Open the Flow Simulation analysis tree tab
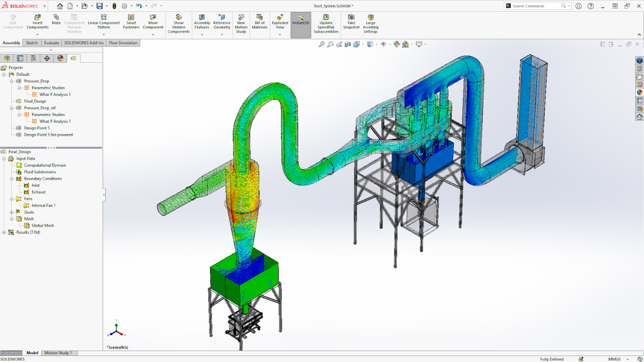644x362 pixels. [73, 58]
